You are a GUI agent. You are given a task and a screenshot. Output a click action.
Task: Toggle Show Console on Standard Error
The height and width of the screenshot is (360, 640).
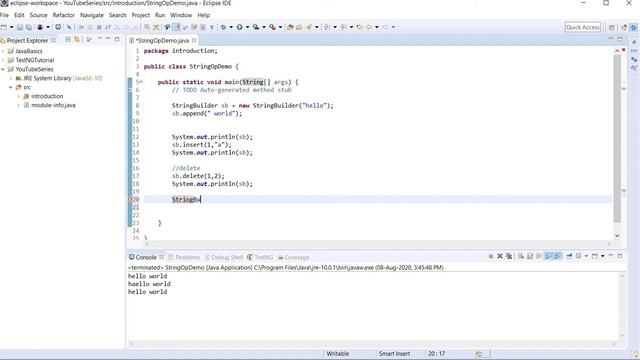coord(558,256)
